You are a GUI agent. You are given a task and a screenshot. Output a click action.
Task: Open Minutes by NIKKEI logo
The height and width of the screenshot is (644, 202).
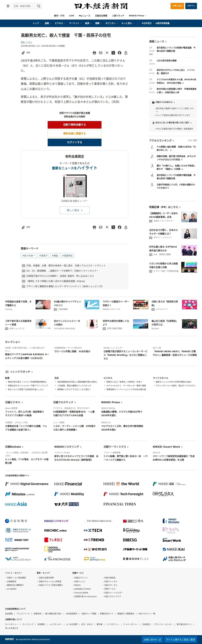point(20,494)
